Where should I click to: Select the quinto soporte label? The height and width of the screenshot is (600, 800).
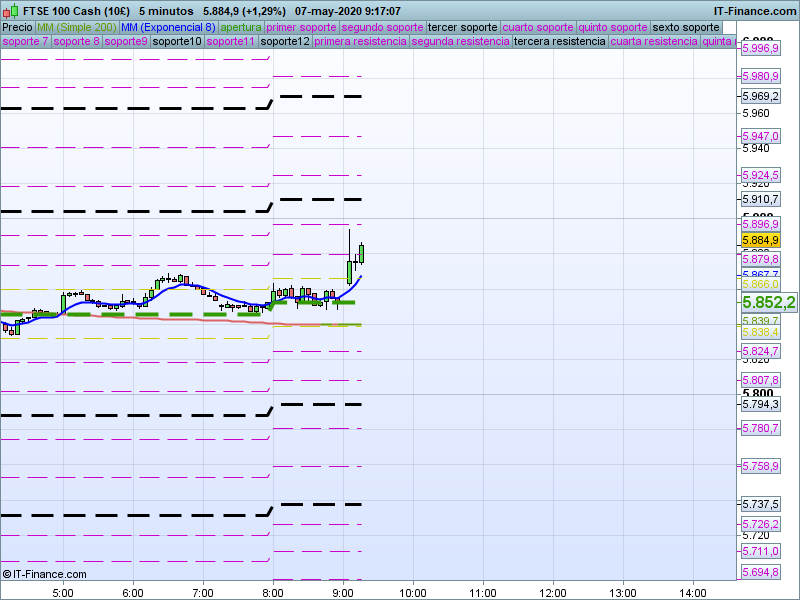(x=614, y=27)
